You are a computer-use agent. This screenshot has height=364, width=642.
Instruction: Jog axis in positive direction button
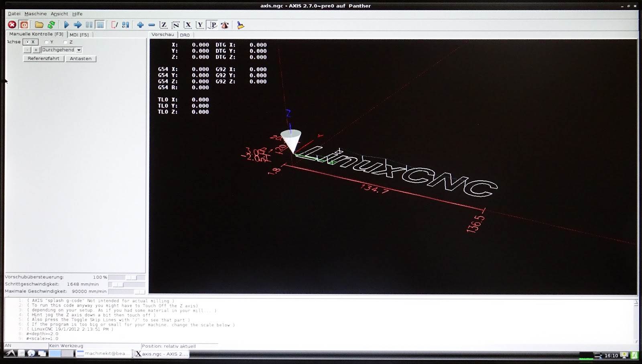[36, 50]
